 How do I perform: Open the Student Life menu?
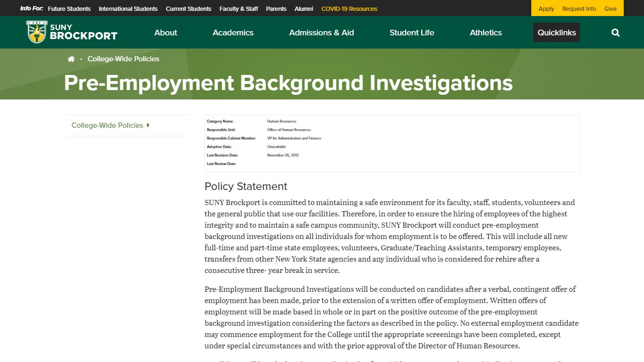tap(412, 33)
